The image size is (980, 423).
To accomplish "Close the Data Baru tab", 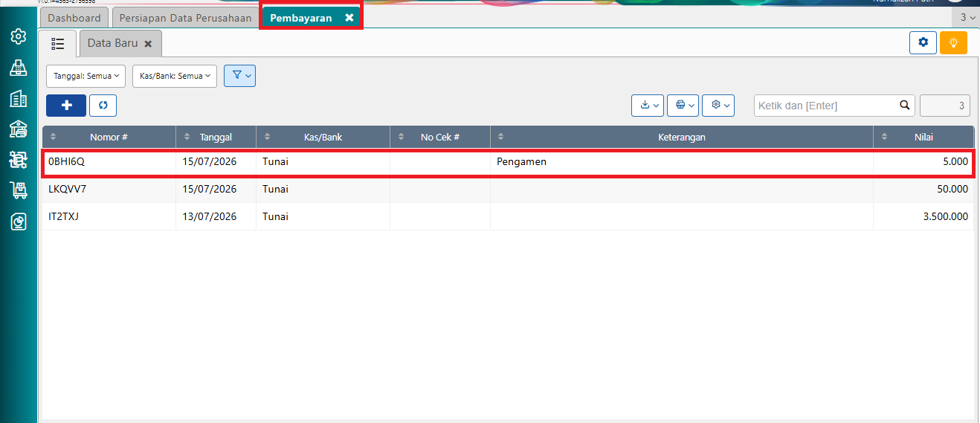I will [x=148, y=44].
